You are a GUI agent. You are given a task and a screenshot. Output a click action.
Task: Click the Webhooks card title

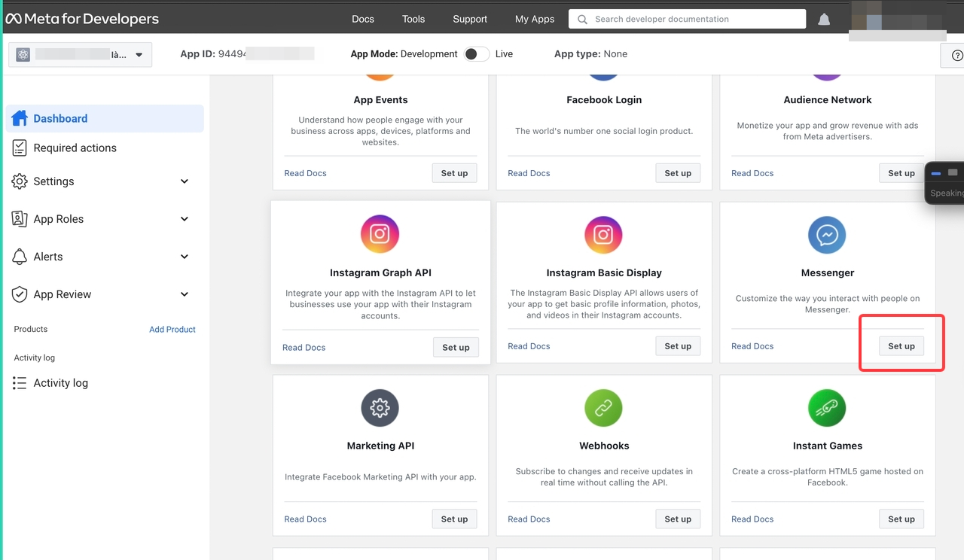click(604, 446)
